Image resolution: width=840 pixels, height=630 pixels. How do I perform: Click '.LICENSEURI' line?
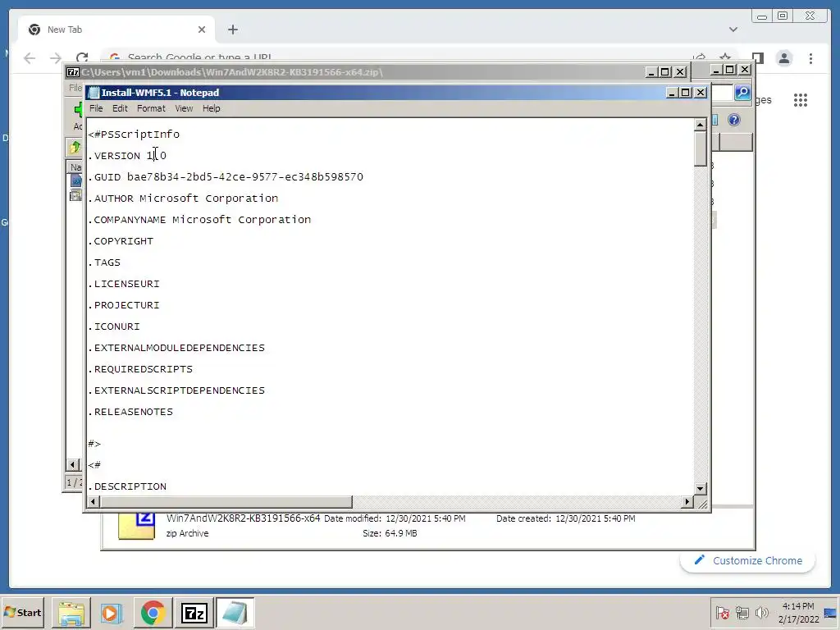point(124,284)
